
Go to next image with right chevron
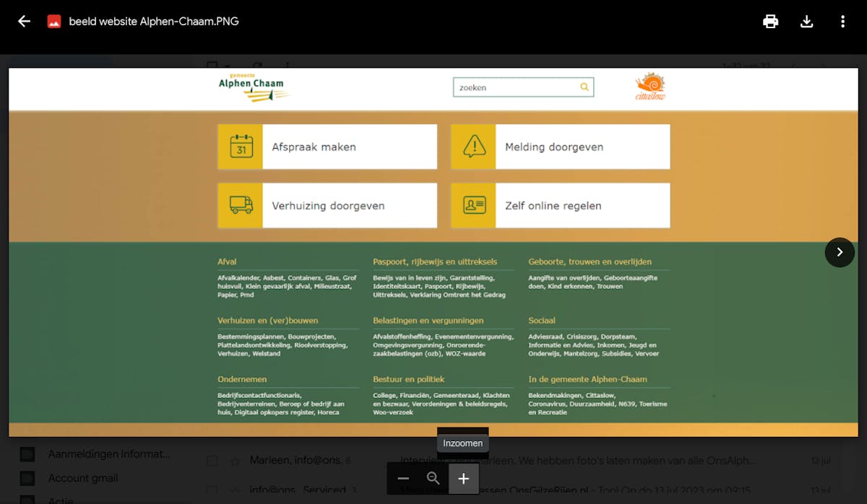click(840, 252)
